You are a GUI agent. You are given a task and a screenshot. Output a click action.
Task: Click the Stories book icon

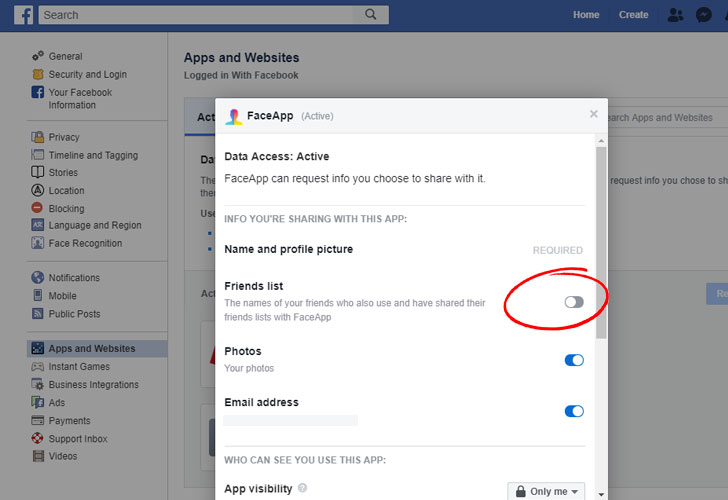click(38, 172)
